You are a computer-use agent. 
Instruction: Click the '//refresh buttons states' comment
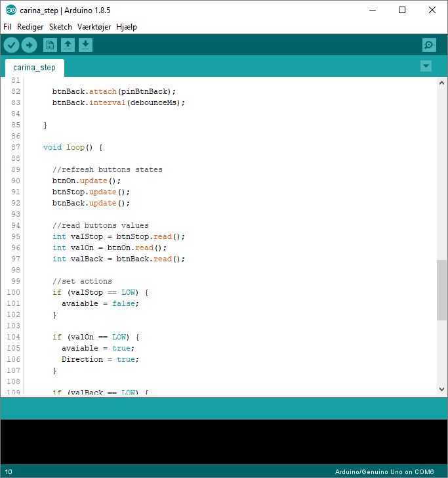click(x=107, y=170)
